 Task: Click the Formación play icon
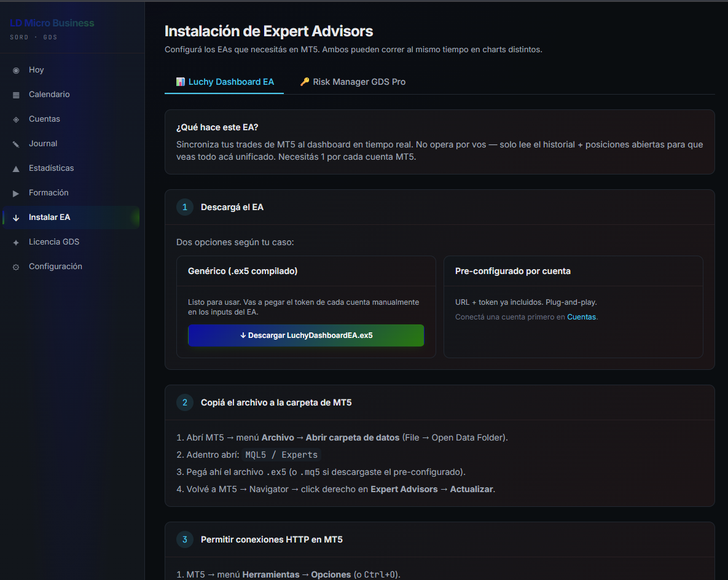(16, 194)
